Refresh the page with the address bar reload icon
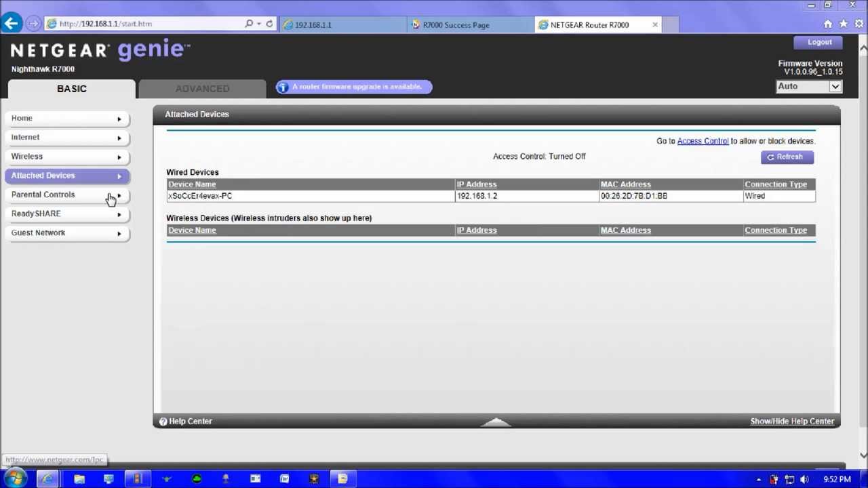Screen dimensions: 868x488 pos(269,24)
